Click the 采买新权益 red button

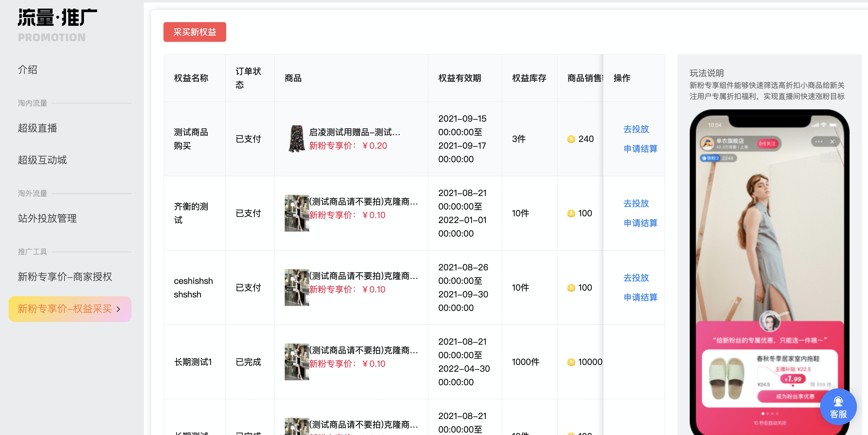tap(195, 32)
